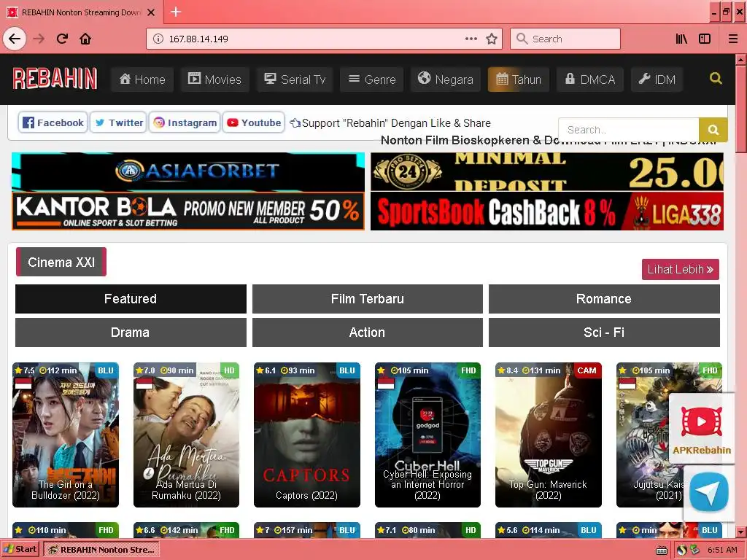
Task: Select the Featured tab
Action: (x=131, y=299)
